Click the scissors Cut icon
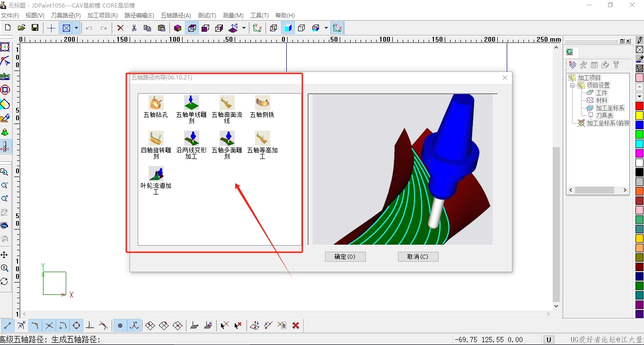 (x=134, y=28)
